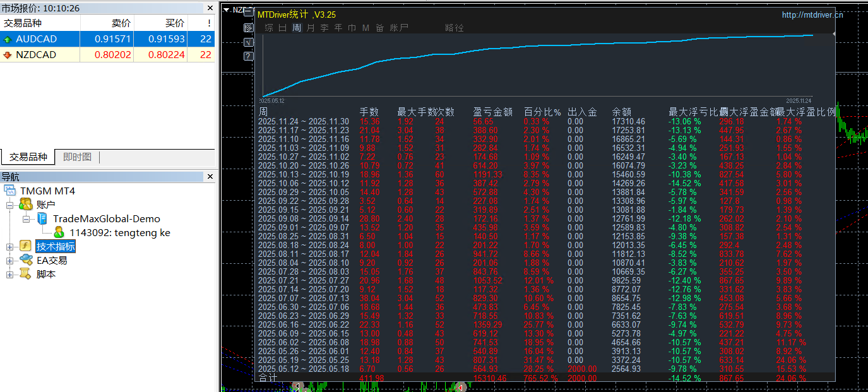Switch to the 即时图 tab
Image resolution: width=868 pixels, height=392 pixels.
[77, 157]
